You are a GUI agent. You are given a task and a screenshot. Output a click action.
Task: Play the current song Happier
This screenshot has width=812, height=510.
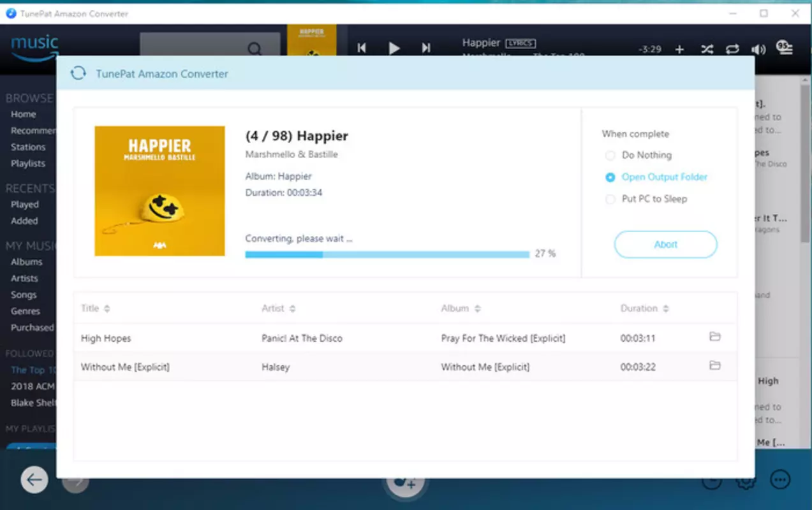tap(394, 48)
